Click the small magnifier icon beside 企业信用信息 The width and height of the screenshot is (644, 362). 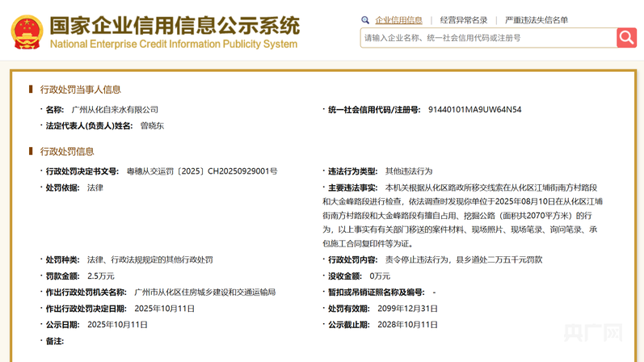(x=365, y=20)
